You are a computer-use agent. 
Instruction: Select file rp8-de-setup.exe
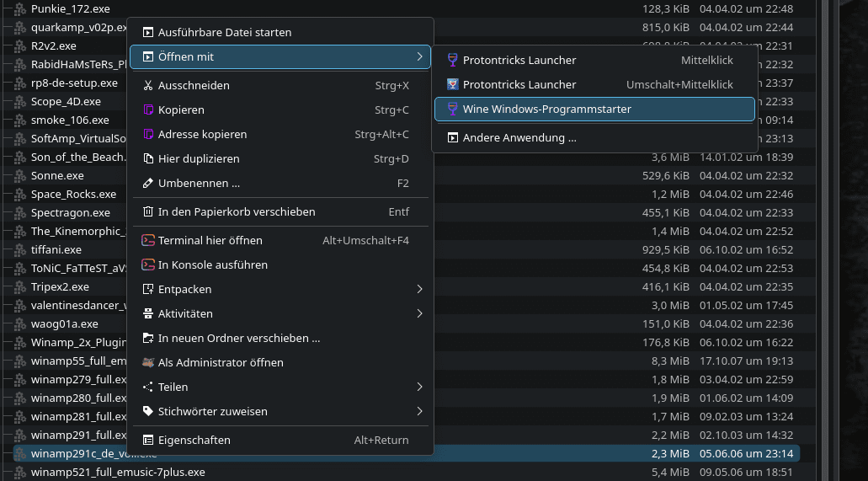point(74,83)
